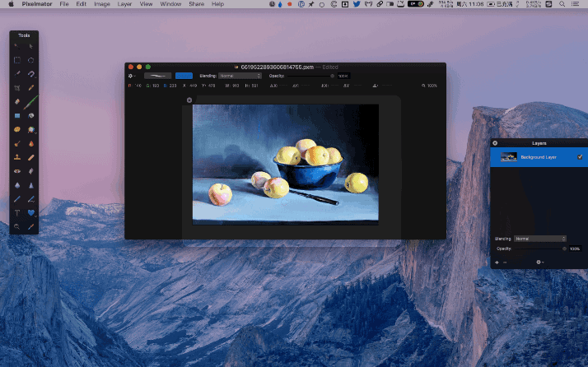Select the Healing bandage tool
Viewport: 588px width, 367px height.
tap(30, 157)
